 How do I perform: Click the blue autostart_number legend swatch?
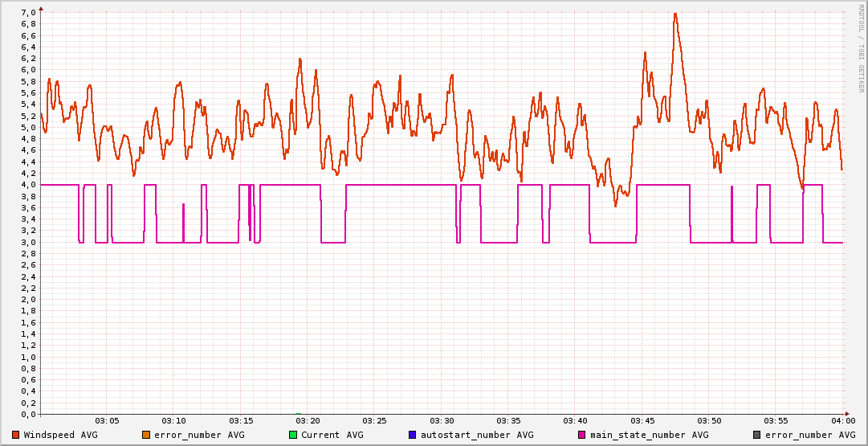[x=413, y=435]
